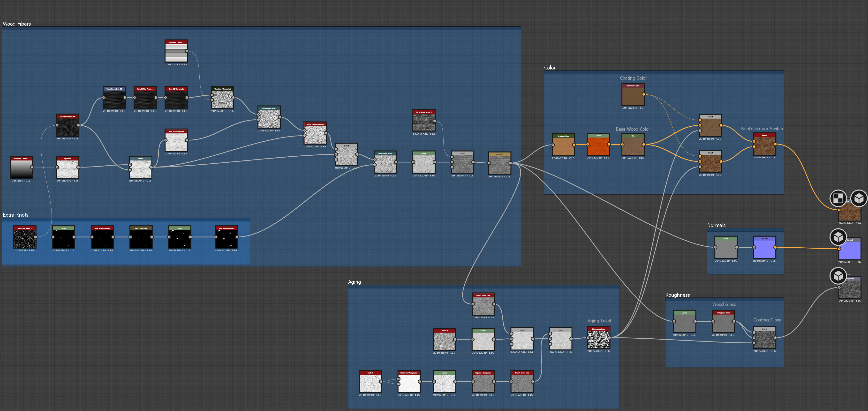Screen dimensions: 868x411
Task: Click the Roughness frame title
Action: click(677, 295)
